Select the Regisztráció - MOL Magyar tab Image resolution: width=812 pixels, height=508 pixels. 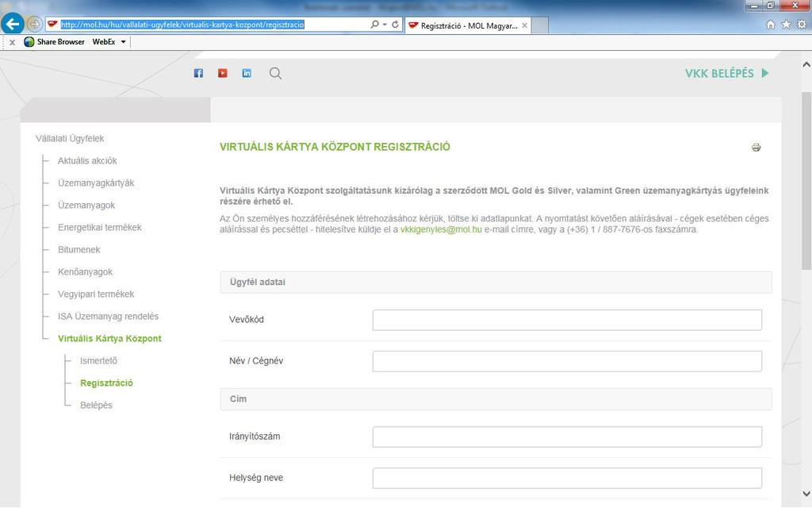click(468, 25)
